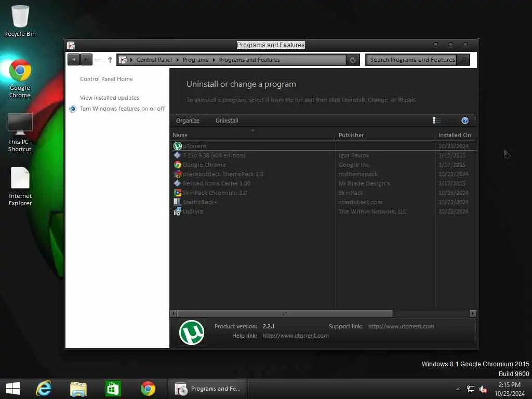The image size is (532, 399).
Task: Click the muted volume tray icon
Action: tap(483, 389)
